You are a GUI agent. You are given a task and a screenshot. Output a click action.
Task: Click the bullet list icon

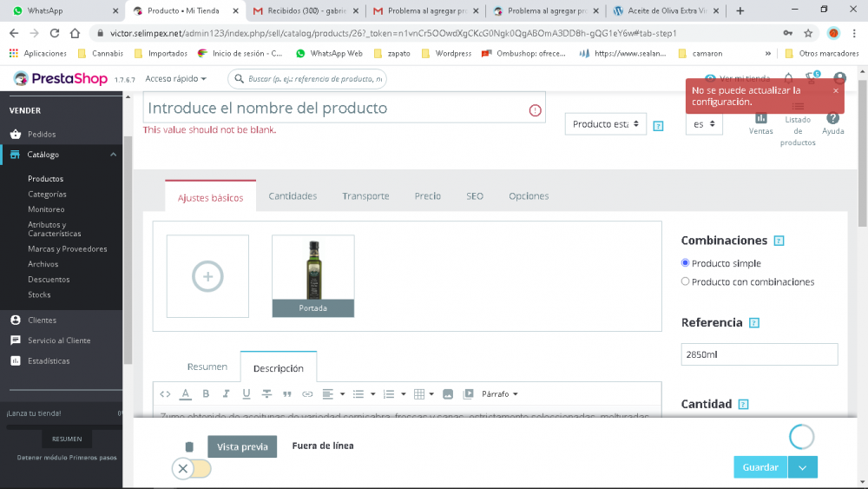click(358, 393)
